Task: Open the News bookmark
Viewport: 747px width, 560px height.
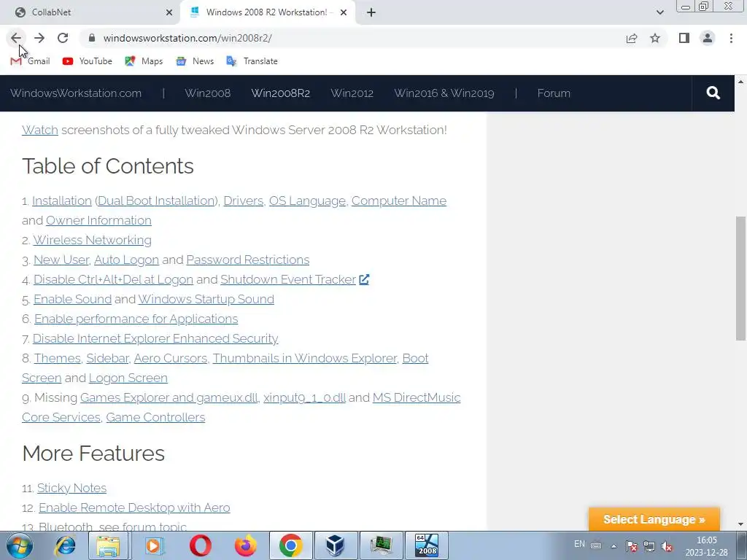Action: click(195, 61)
